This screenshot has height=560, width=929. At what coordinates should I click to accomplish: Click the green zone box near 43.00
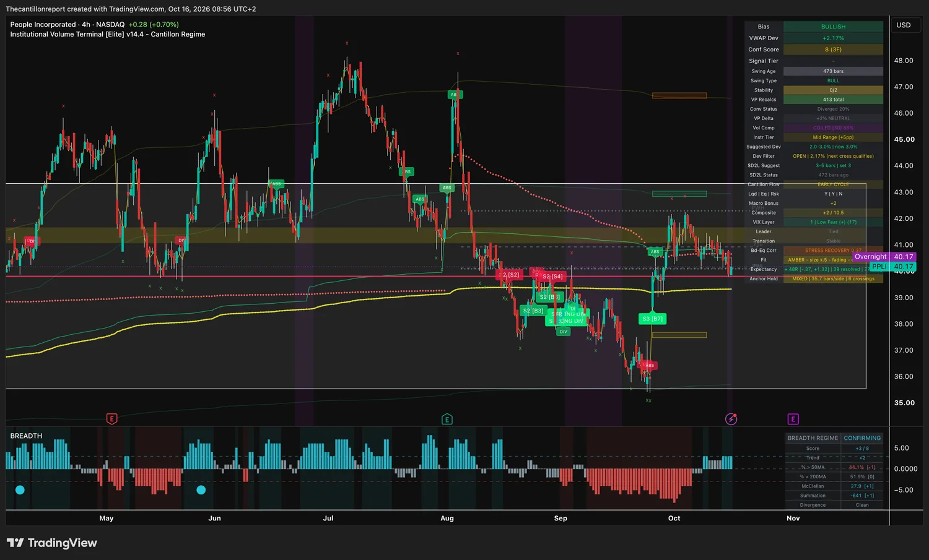coord(679,194)
